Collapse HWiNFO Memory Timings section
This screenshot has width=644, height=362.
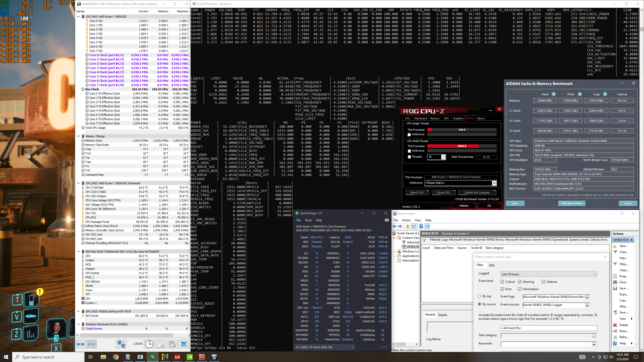click(x=78, y=136)
